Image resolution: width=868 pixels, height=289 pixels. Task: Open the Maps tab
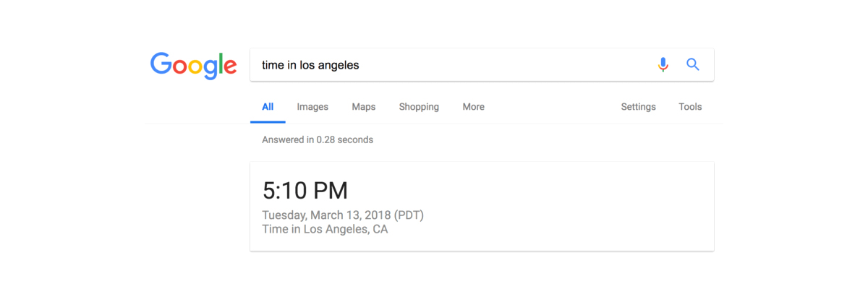click(x=364, y=107)
